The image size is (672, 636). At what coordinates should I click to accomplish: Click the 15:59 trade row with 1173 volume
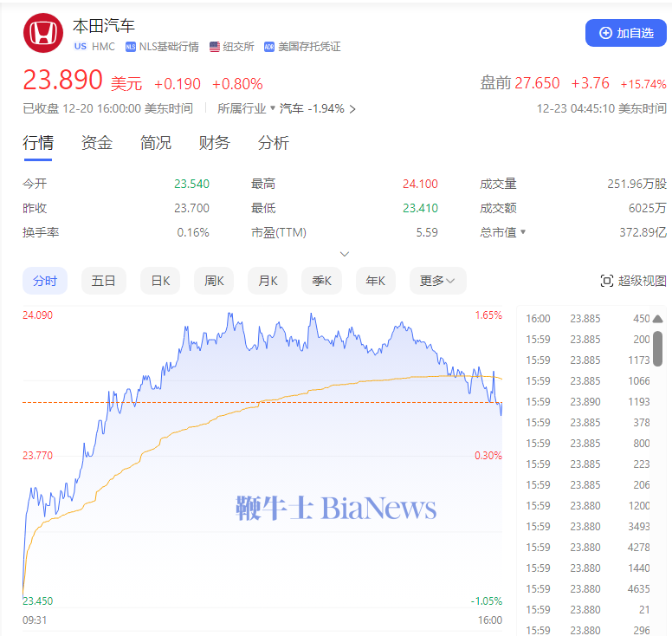[588, 360]
